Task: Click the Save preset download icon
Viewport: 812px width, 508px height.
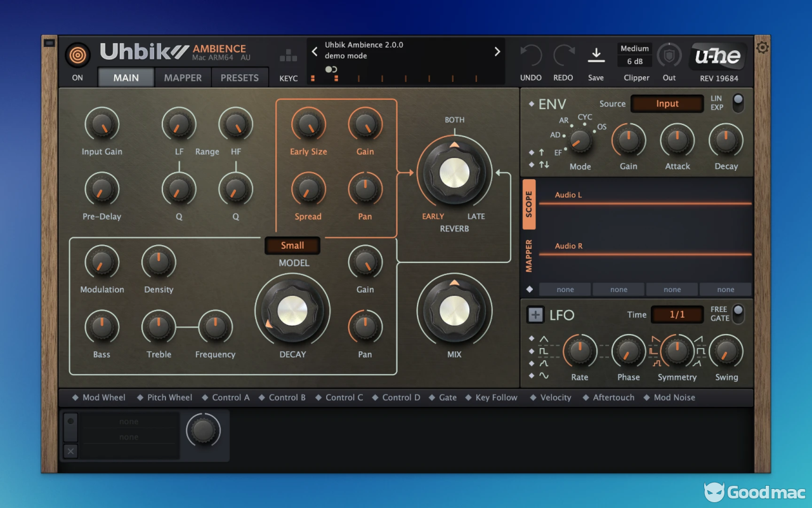Action: [x=596, y=56]
